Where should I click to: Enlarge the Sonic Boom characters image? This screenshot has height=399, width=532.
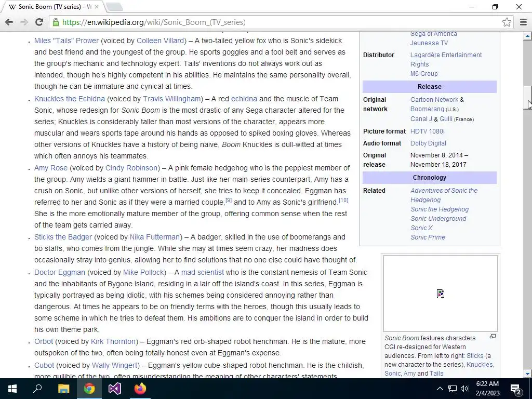pos(493,336)
